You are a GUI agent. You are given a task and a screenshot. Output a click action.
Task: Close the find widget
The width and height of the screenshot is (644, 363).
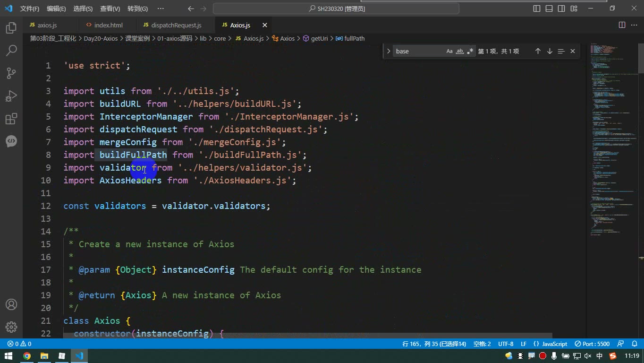tap(573, 51)
